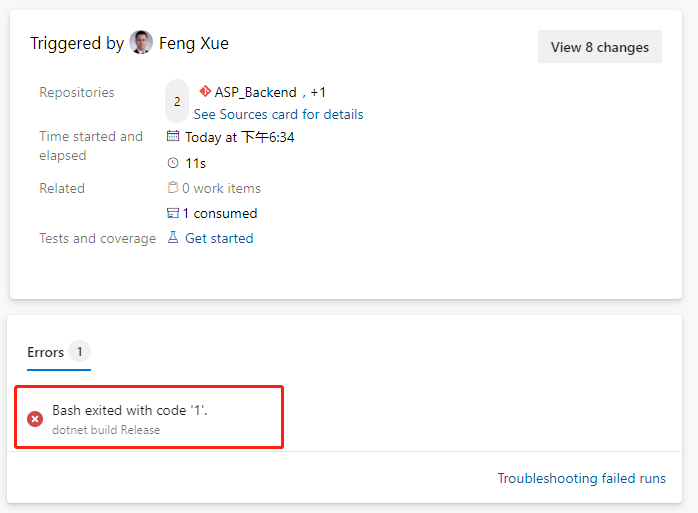Screen dimensions: 698x513
Task: Click the clock icon next to 11s
Action: (x=173, y=163)
